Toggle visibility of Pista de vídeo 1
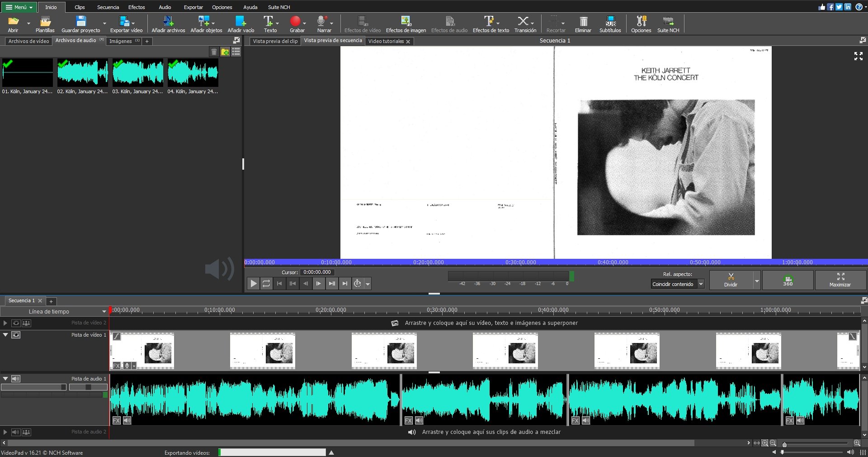 16,335
